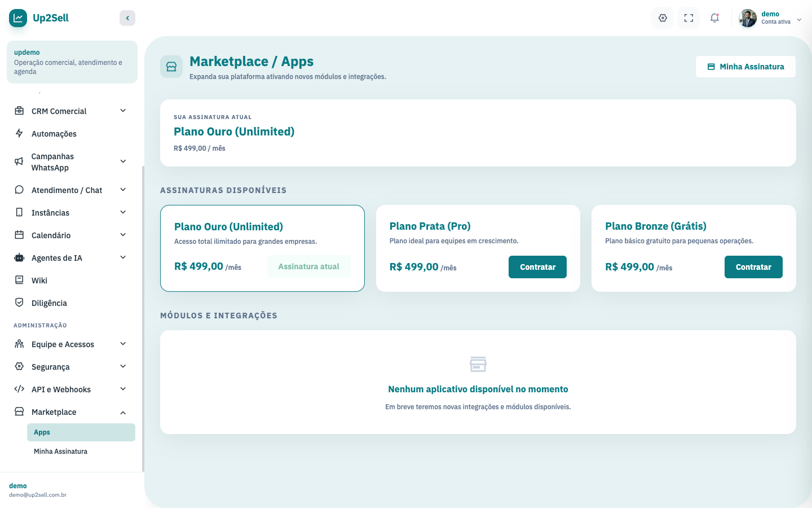Click the Segurança gear-shield icon
Screen dimensions: 812x508
click(19, 366)
